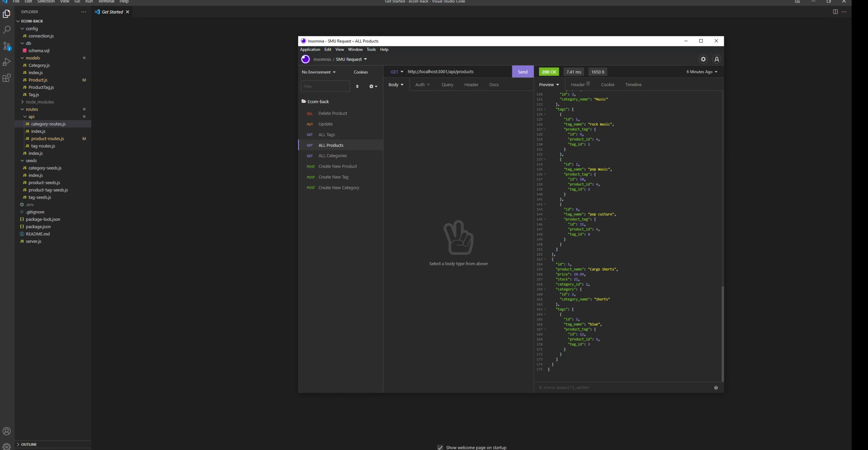
Task: Click the Insomnia account icon
Action: tap(717, 59)
